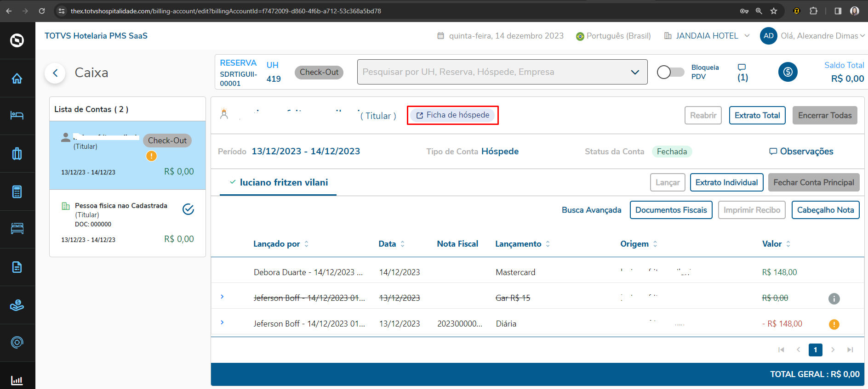The height and width of the screenshot is (389, 868).
Task: Open the document sidebar icon
Action: point(17,267)
